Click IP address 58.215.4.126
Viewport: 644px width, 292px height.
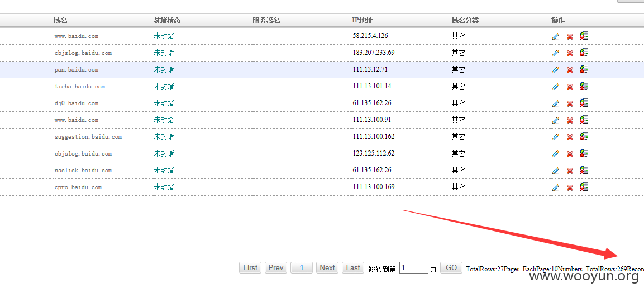(x=370, y=36)
